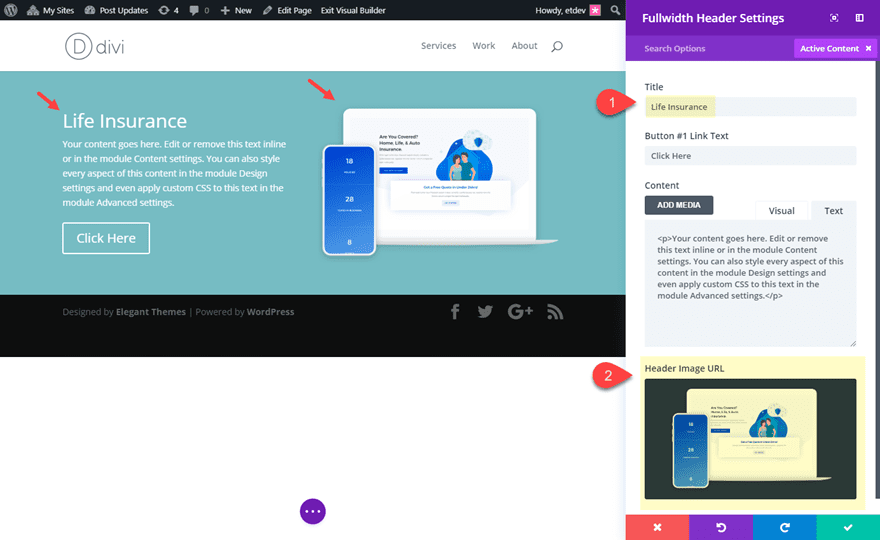Image resolution: width=880 pixels, height=540 pixels.
Task: Open the New menu in admin bar
Action: point(236,10)
